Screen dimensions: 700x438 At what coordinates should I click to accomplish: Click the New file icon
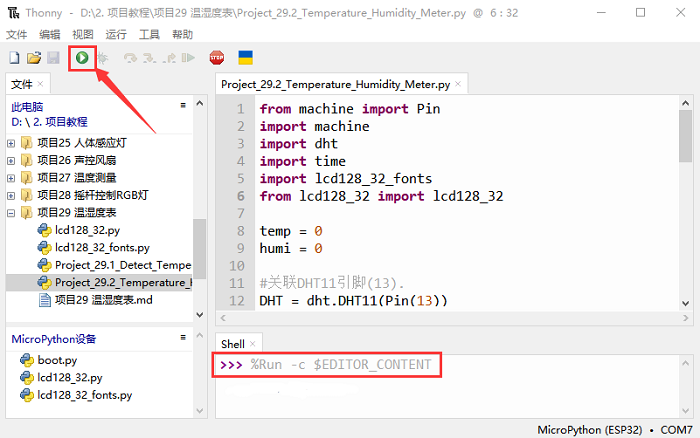pos(14,58)
